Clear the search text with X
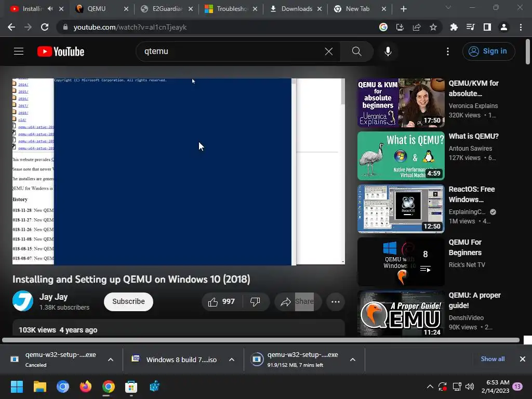This screenshot has height=399, width=532. coord(329,51)
